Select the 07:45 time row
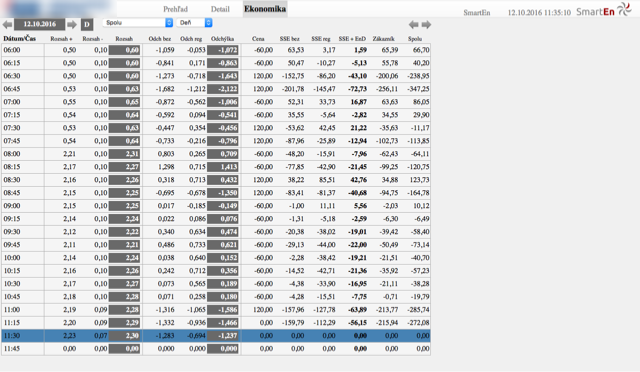This screenshot has width=640, height=372. pos(216,141)
